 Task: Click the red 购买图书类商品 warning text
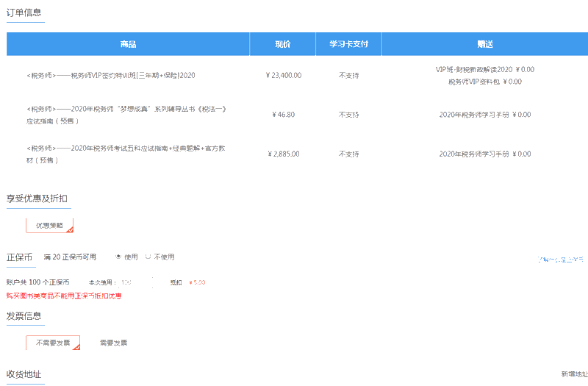point(63,296)
